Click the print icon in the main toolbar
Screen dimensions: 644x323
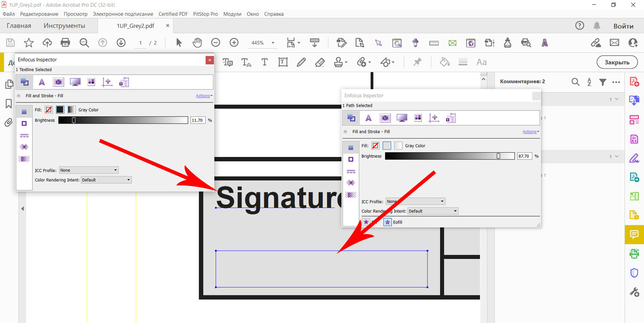point(65,42)
